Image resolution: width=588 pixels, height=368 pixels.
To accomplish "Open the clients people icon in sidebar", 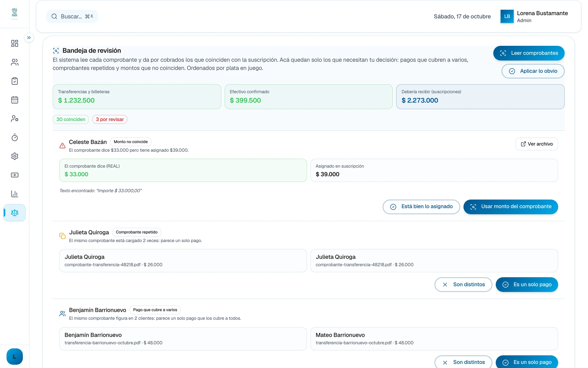I will (x=15, y=62).
